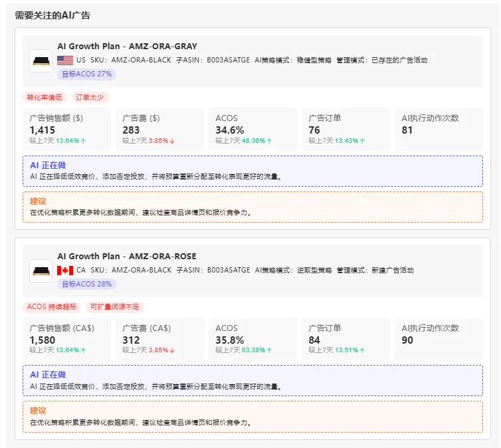Click the US flag icon

click(x=65, y=60)
